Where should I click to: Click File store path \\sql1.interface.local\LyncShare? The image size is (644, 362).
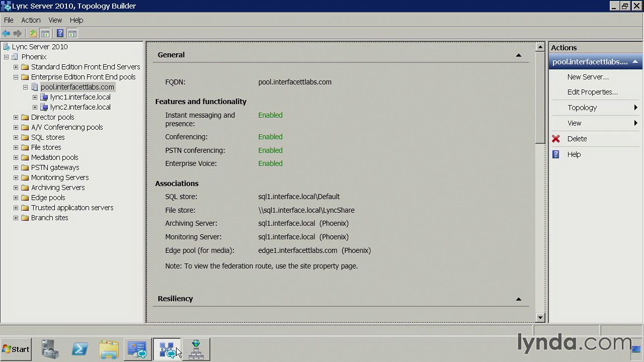pos(306,210)
